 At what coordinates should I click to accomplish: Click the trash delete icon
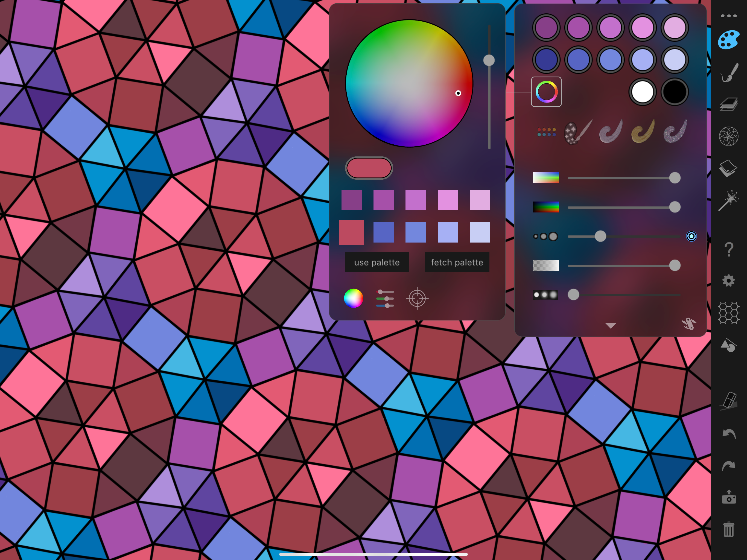pyautogui.click(x=728, y=529)
